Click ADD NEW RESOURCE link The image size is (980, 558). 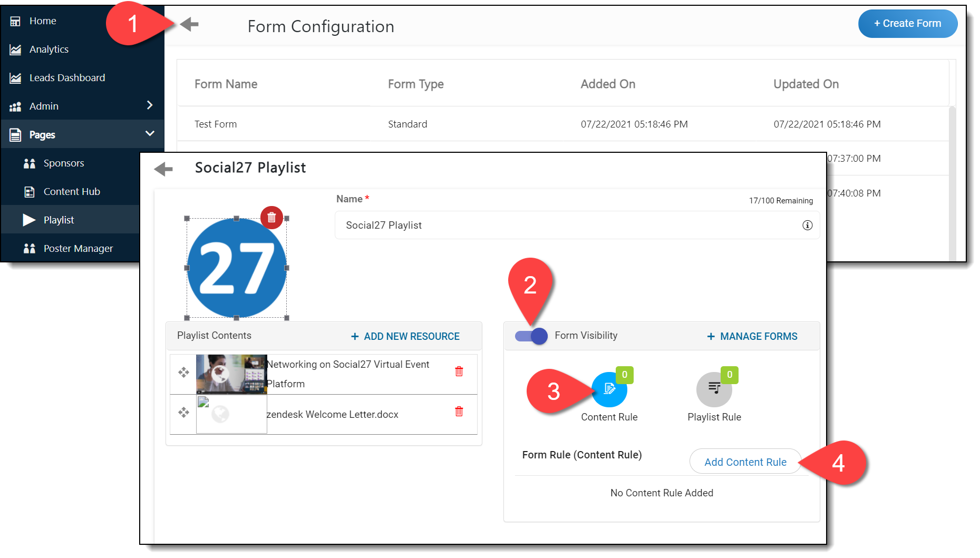(x=405, y=337)
